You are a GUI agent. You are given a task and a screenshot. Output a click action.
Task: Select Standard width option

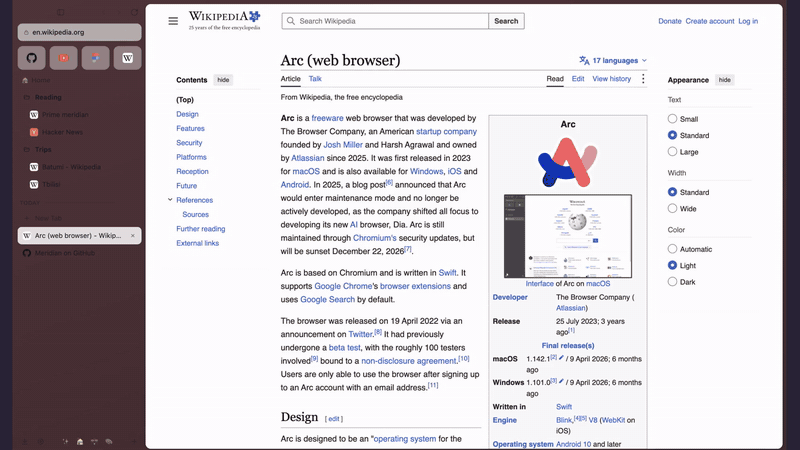672,192
